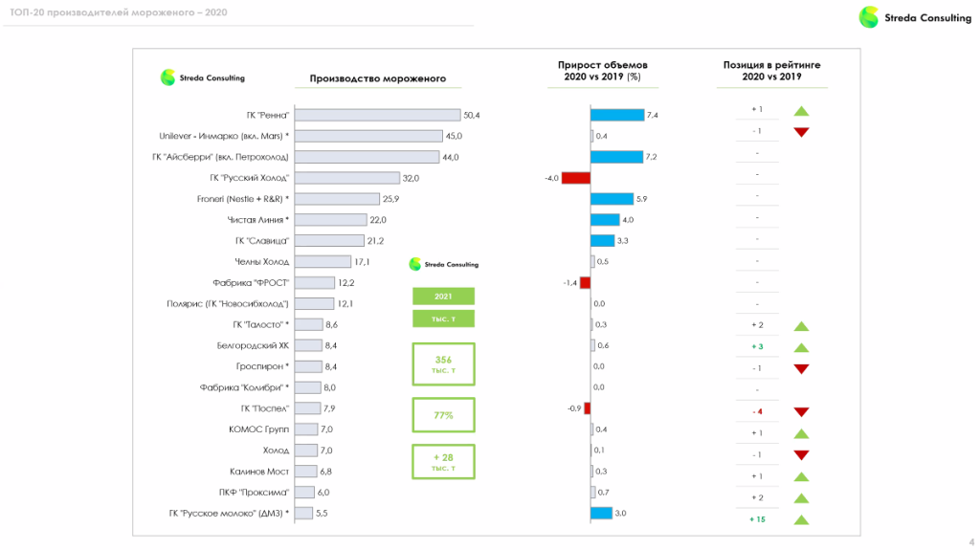This screenshot has width=980, height=550.
Task: Click the ranking change "- 4"
Action: 757,411
